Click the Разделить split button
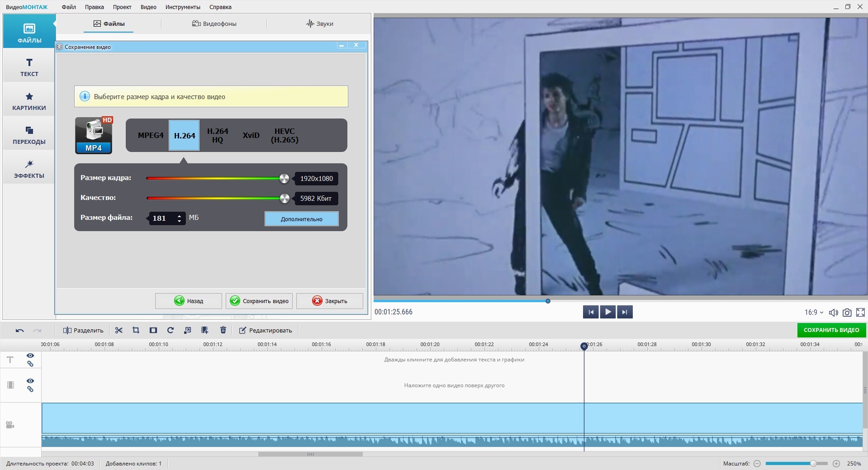The width and height of the screenshot is (868, 470). click(x=83, y=330)
